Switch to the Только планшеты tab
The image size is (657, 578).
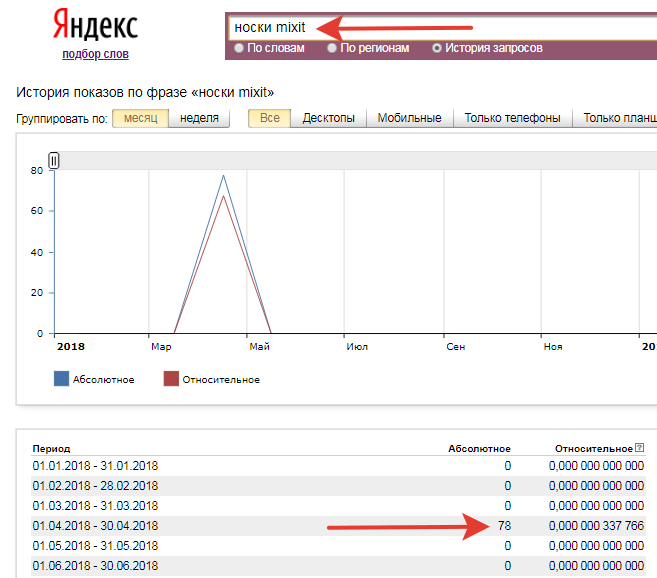pyautogui.click(x=615, y=118)
